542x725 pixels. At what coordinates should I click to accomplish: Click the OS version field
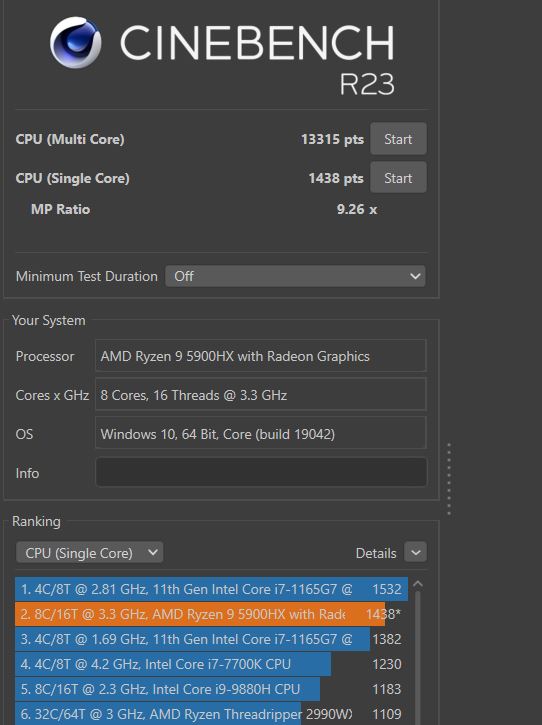260,433
